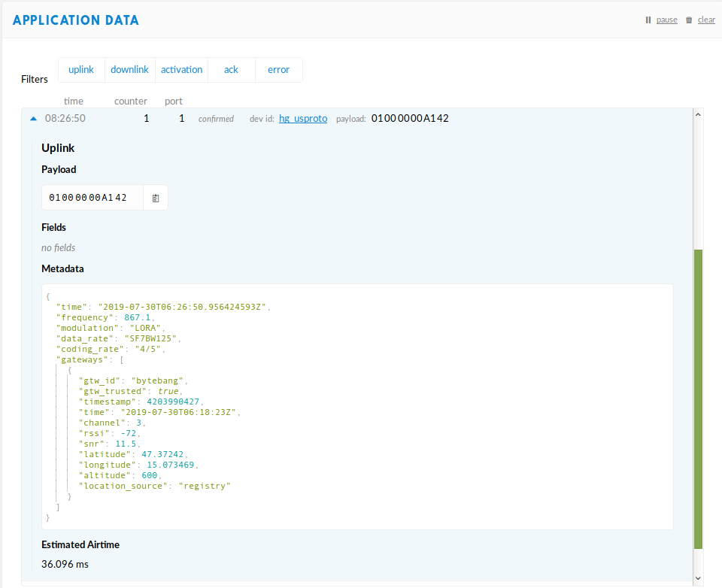Click the clear link
This screenshot has height=588, width=722.
tap(706, 20)
